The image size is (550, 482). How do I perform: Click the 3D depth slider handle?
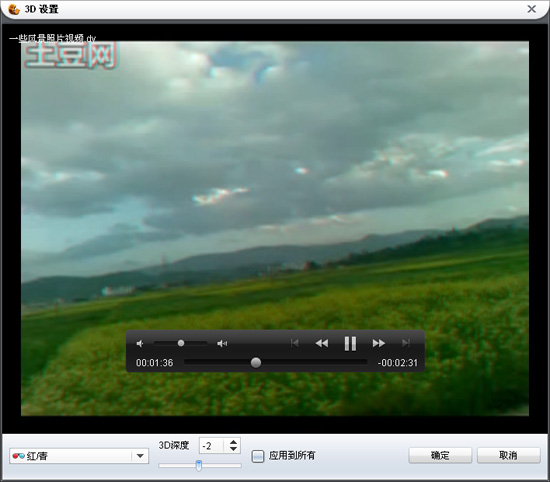[199, 466]
